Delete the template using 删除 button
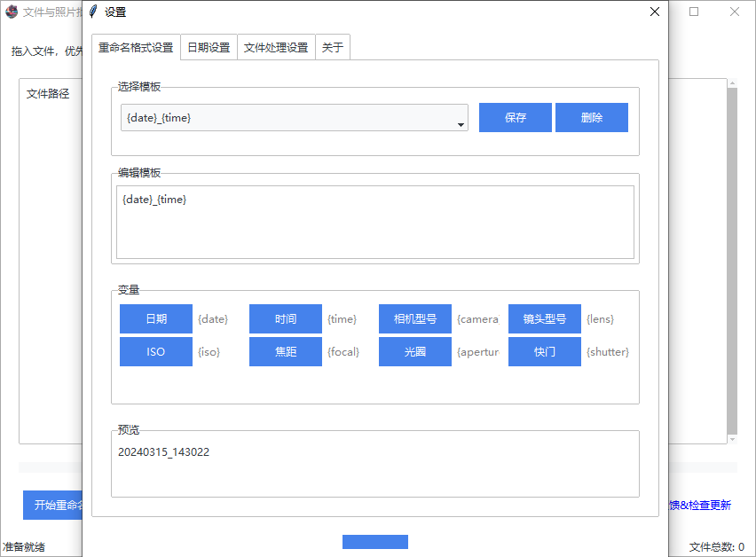Screen dimensions: 756x557 [x=591, y=116]
